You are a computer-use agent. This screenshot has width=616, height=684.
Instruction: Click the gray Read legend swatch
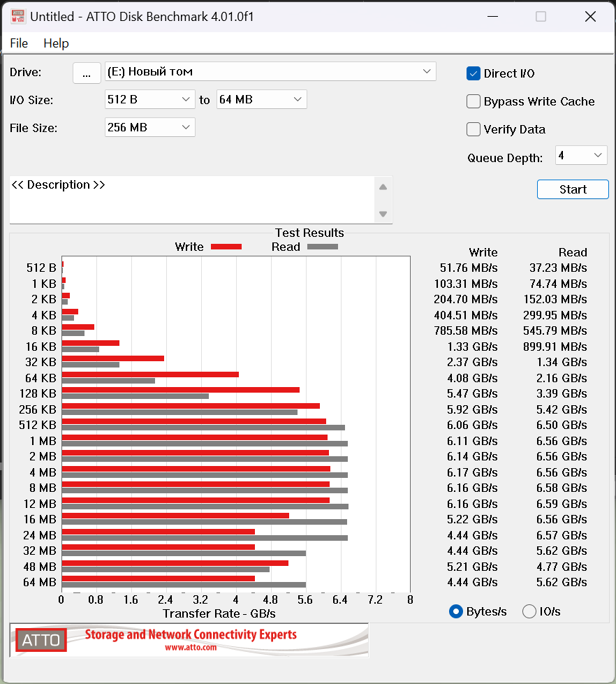tap(323, 247)
